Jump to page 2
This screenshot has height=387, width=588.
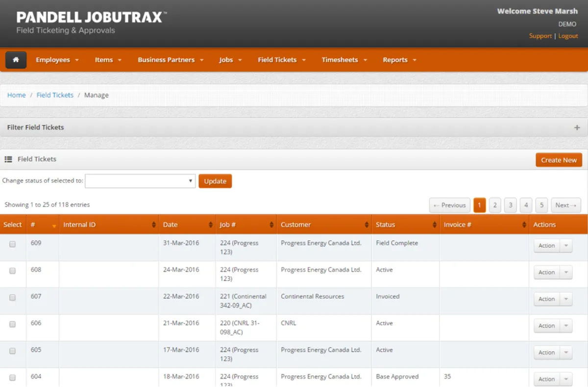(495, 205)
